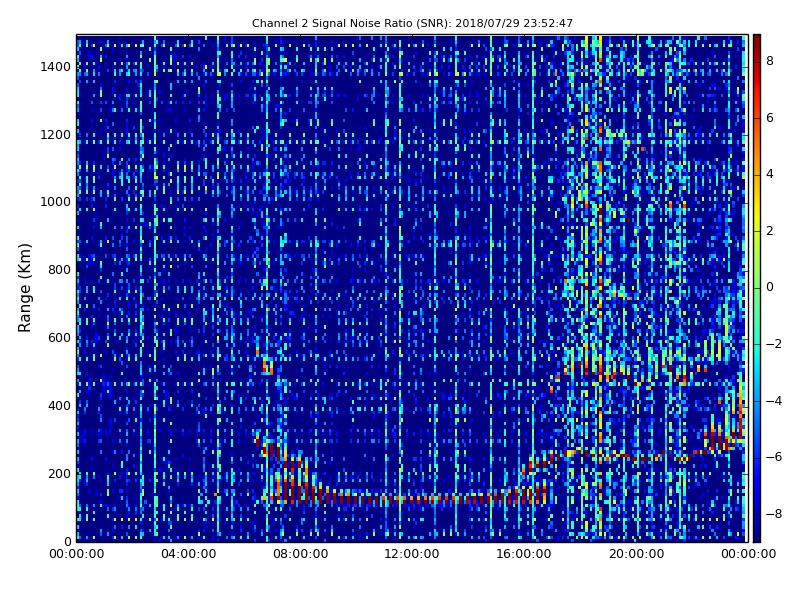
Task: Click the colorbar value 6 label
Action: click(x=770, y=118)
